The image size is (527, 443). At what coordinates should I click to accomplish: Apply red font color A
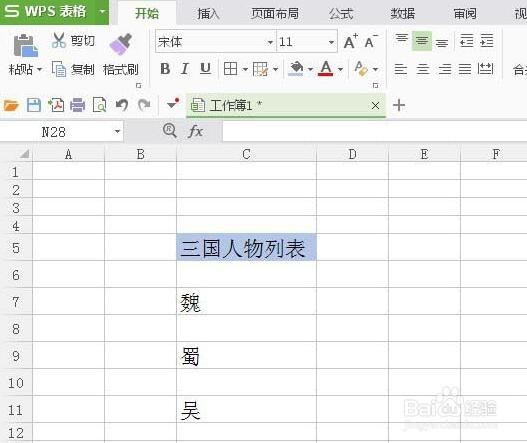[325, 69]
